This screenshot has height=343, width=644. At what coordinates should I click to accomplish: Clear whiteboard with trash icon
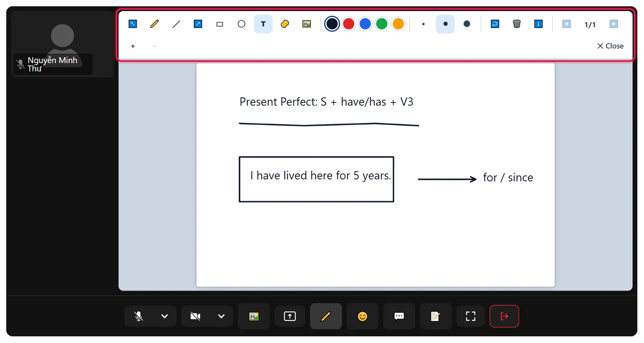517,24
